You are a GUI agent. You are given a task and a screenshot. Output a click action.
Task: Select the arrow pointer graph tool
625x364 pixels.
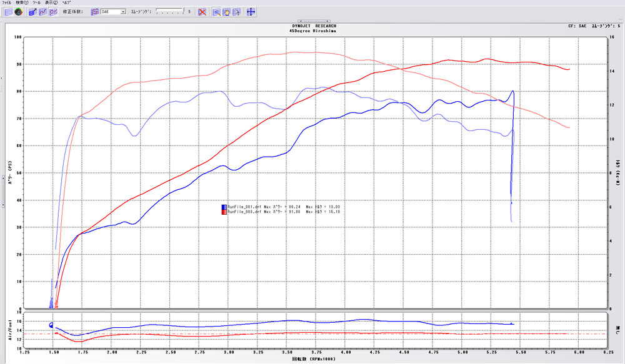coord(236,12)
